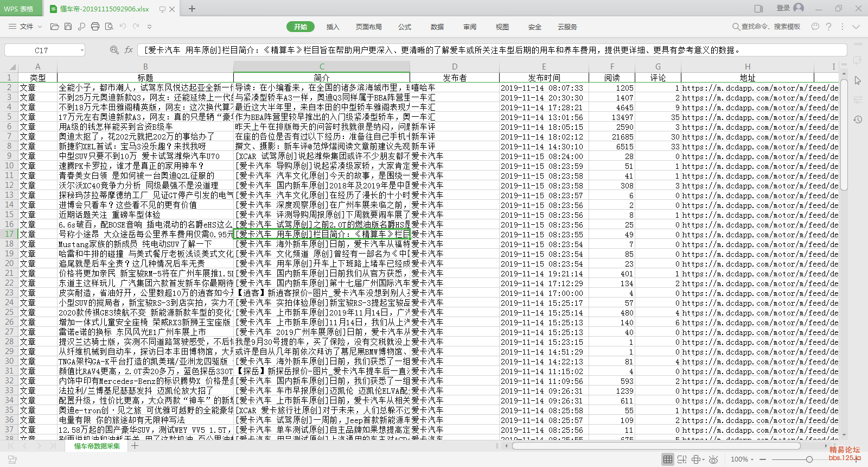The image size is (868, 467).
Task: Open the help question mark icon
Action: pos(828,27)
